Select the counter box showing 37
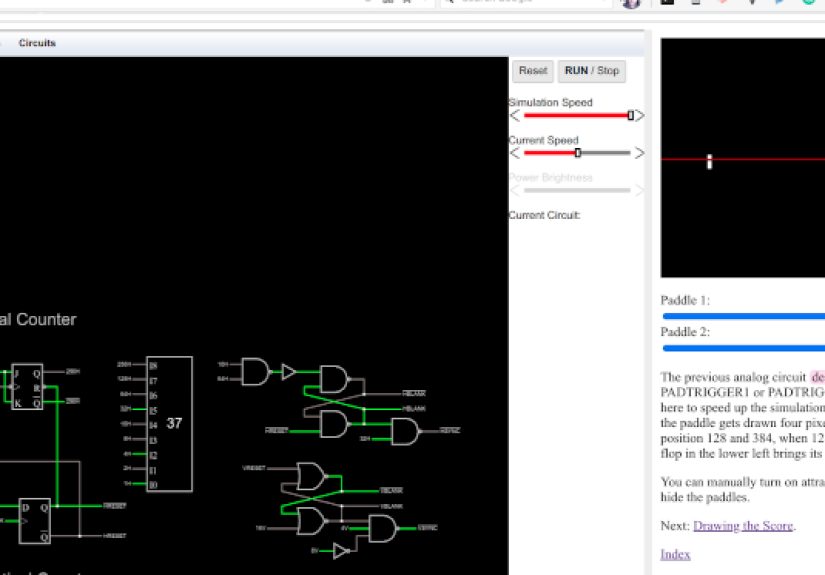825x575 pixels. coord(169,424)
